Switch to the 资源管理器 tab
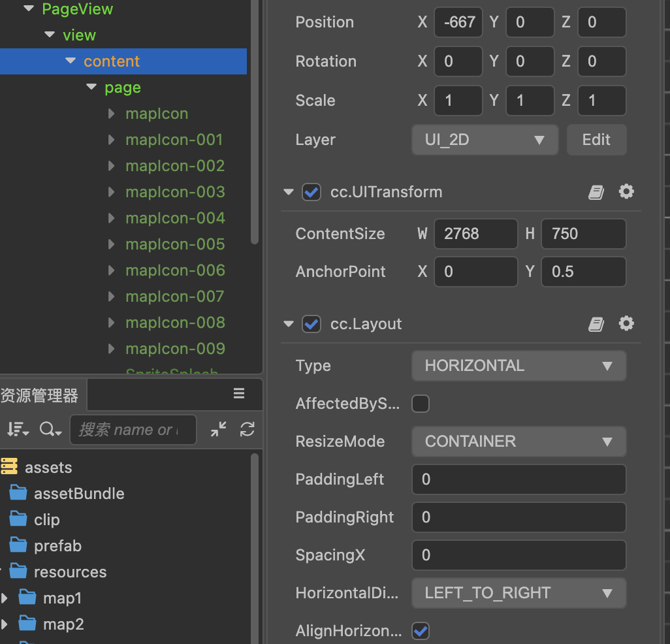The width and height of the screenshot is (670, 644). [x=39, y=395]
